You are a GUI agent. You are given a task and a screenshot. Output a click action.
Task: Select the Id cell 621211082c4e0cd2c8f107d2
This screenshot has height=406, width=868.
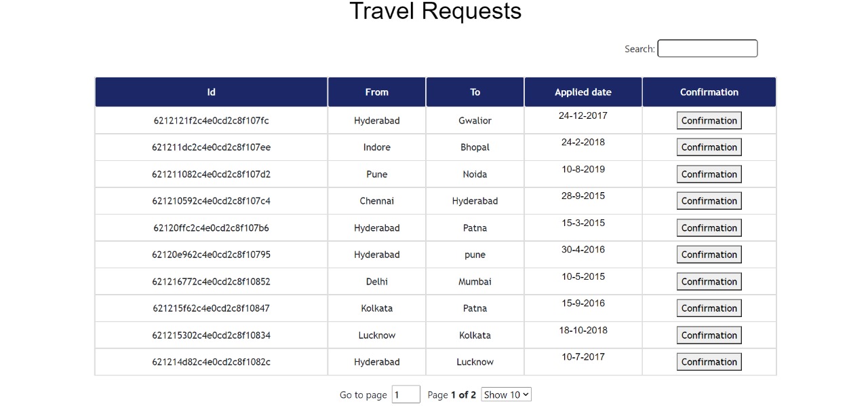pos(211,174)
